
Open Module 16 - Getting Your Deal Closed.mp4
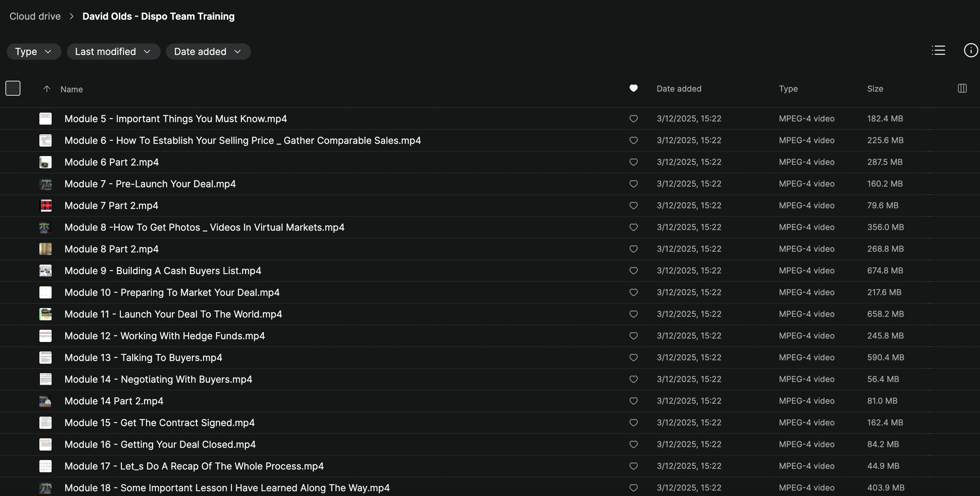click(160, 444)
